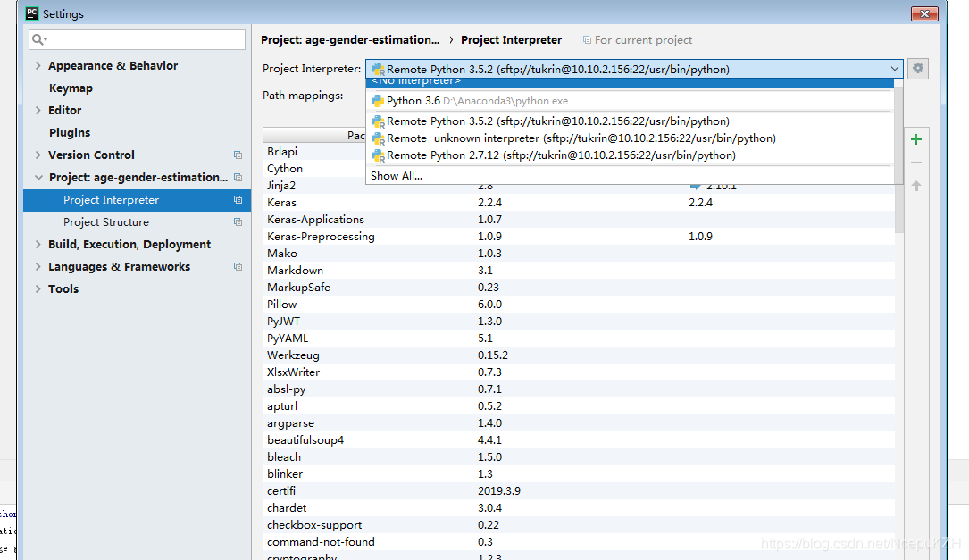Click the project-level icon beside Project Structure

click(x=238, y=221)
